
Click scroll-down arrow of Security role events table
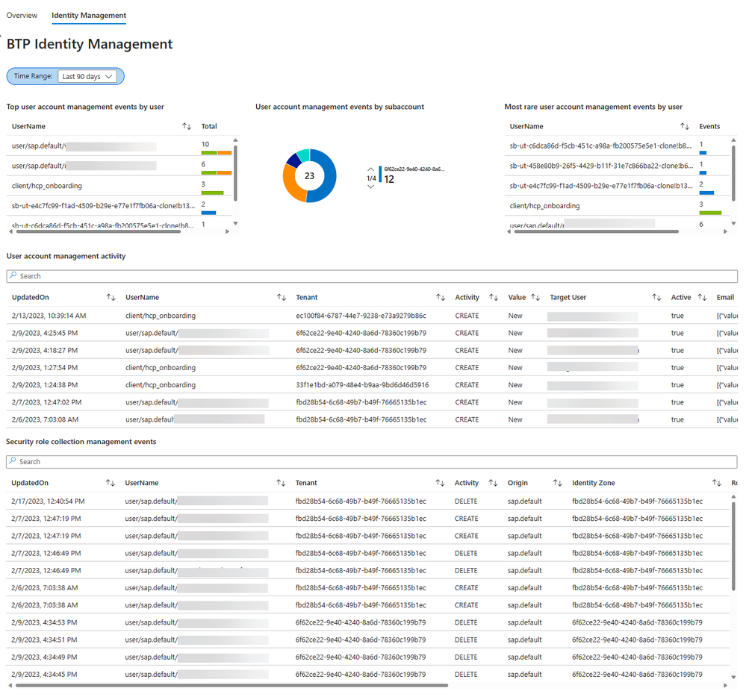click(733, 677)
